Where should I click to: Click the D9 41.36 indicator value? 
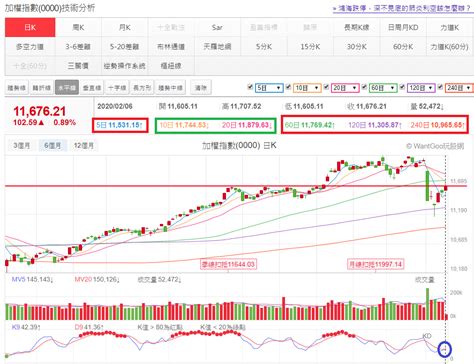click(89, 327)
